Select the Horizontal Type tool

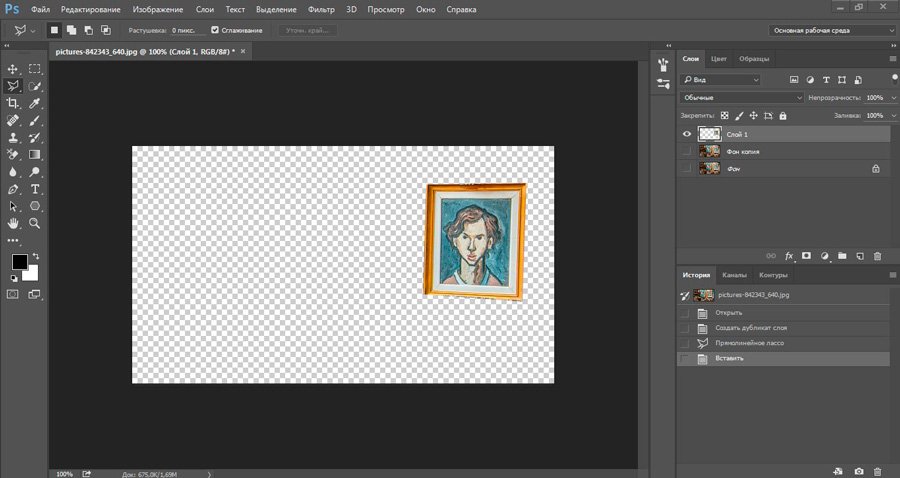pos(35,188)
